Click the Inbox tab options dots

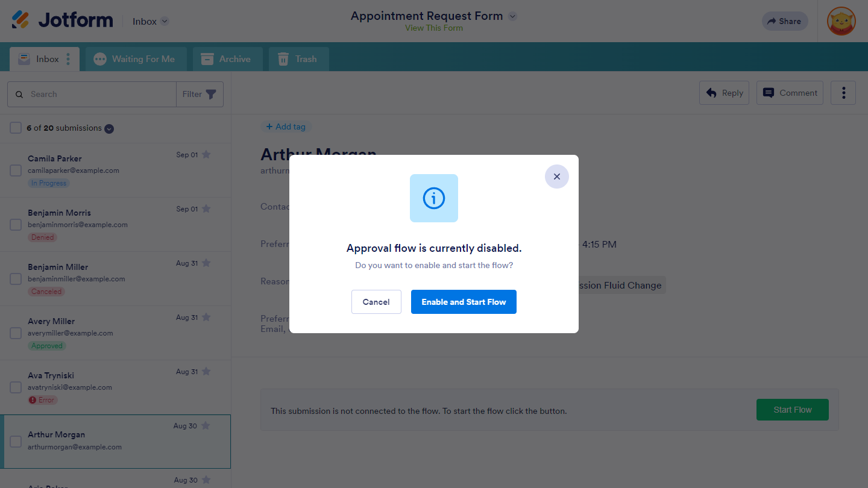(x=68, y=59)
